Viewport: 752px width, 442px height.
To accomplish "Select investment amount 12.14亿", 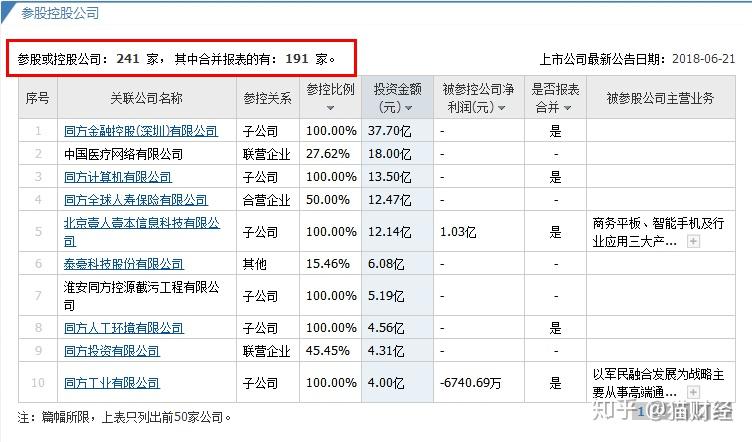I will point(389,232).
